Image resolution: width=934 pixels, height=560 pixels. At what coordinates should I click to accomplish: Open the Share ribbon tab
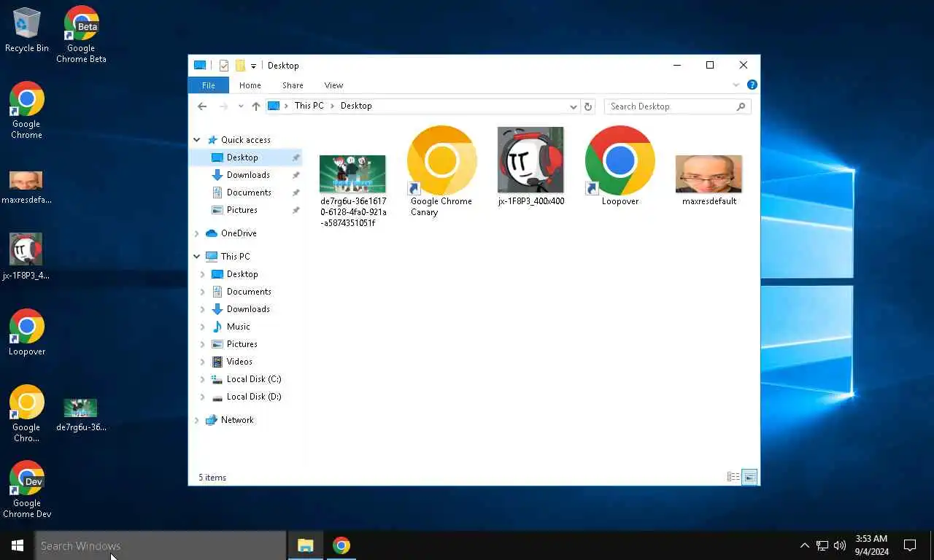pyautogui.click(x=293, y=85)
